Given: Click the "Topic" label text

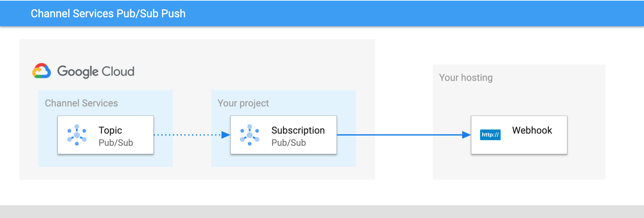Looking at the screenshot, I should point(110,130).
